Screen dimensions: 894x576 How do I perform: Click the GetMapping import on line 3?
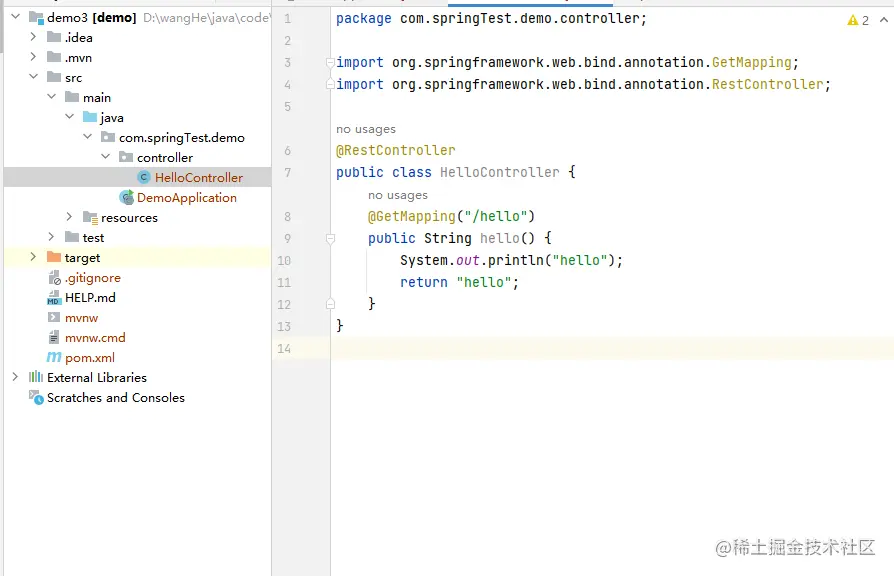751,62
